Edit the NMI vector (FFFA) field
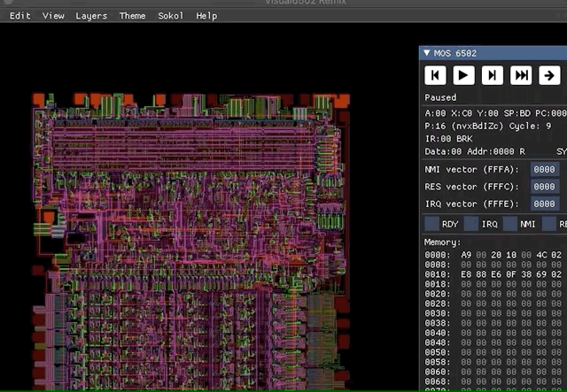The image size is (567, 392). click(544, 169)
